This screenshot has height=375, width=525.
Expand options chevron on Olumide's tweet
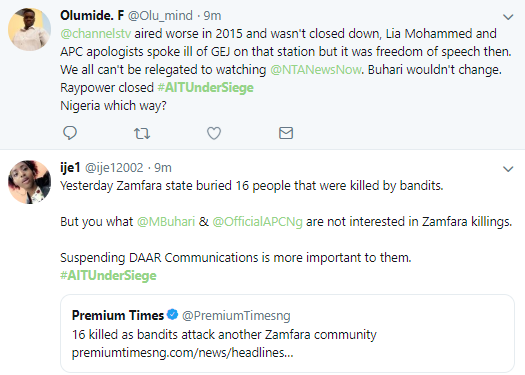pos(508,17)
